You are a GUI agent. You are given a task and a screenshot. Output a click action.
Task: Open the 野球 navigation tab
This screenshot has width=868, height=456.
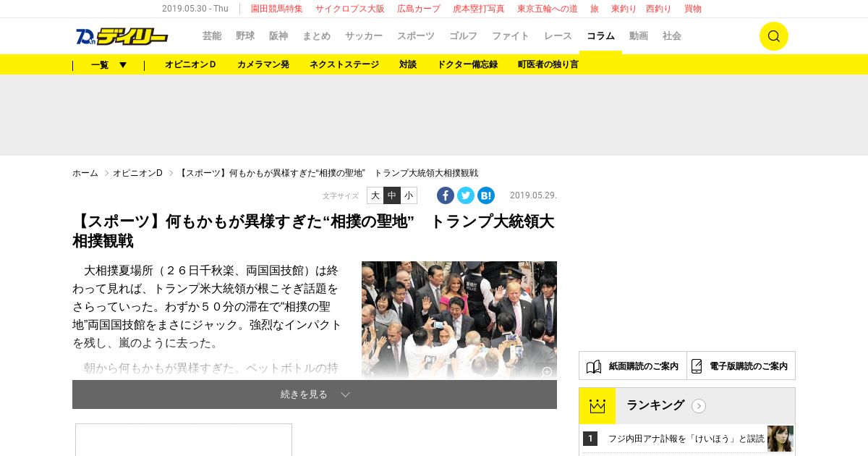(245, 36)
